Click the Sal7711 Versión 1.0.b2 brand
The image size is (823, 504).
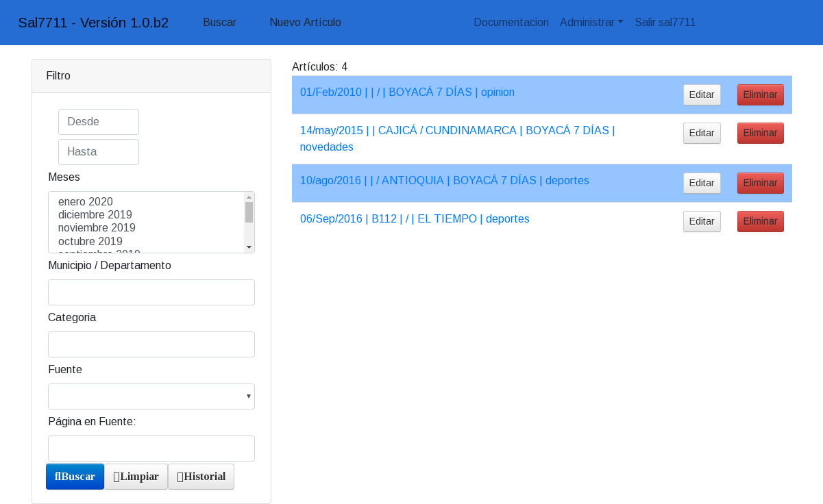coord(93,23)
